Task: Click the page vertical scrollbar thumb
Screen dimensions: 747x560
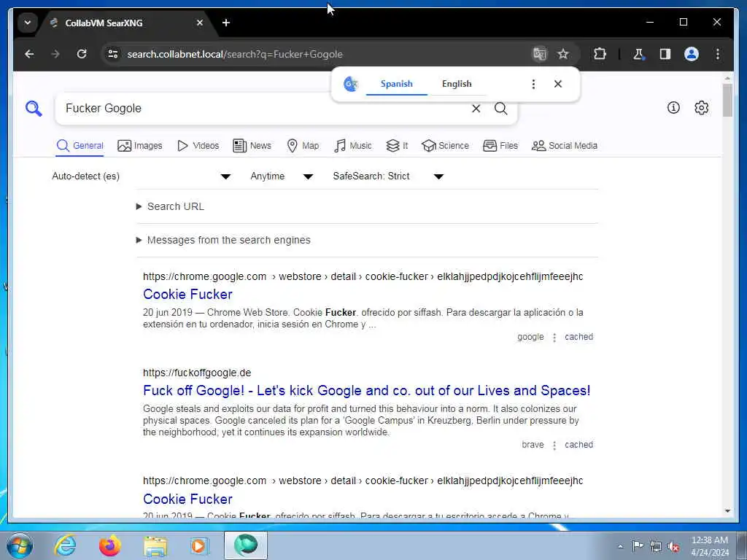Action: (x=727, y=100)
